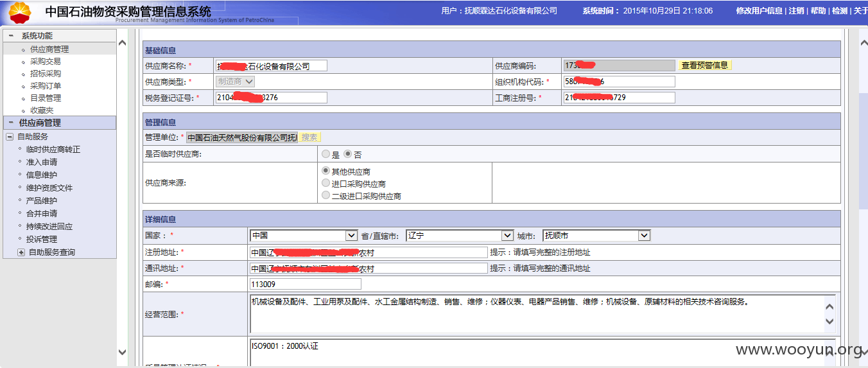Screen dimensions: 868x368
Task: Collapse the 系统功能 section minus icon
Action: [11, 36]
